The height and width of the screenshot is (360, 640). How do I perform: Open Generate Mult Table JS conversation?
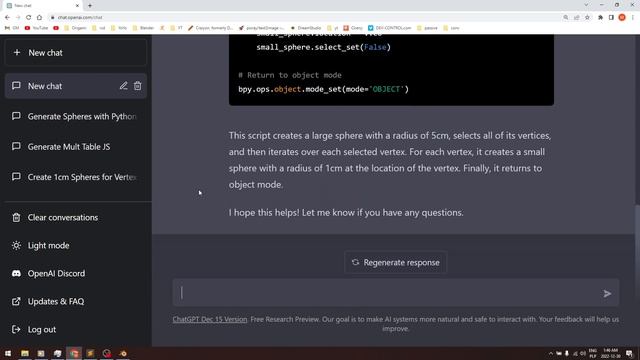click(76, 147)
